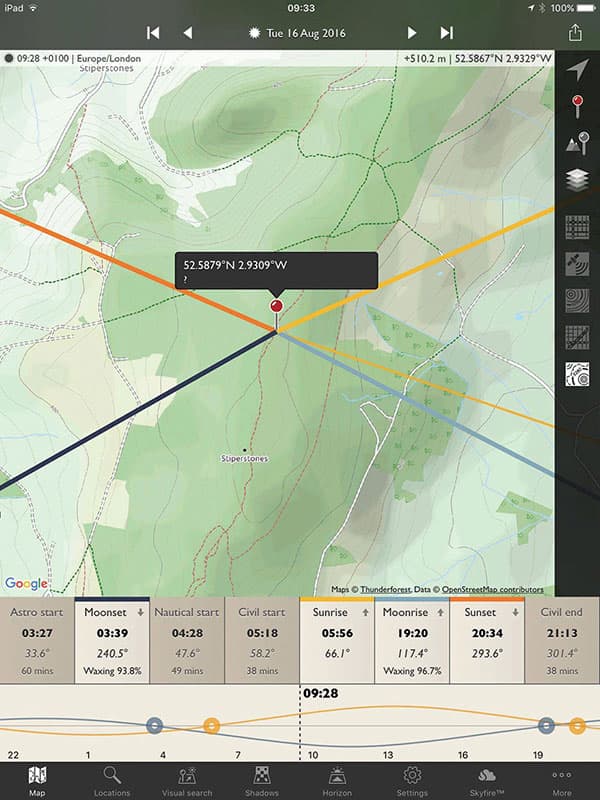
Task: Select the Civil end 21:13 event card
Action: click(x=562, y=640)
